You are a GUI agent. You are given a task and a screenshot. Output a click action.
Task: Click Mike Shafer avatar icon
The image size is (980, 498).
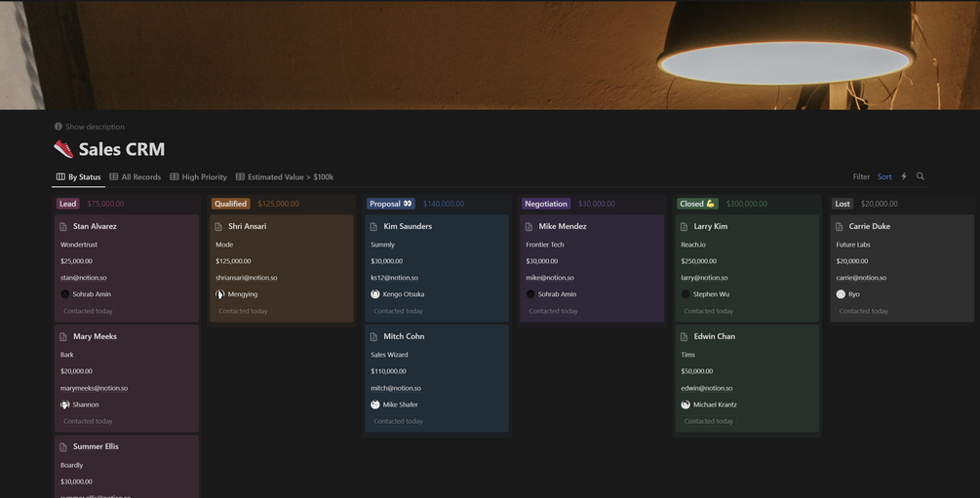click(375, 404)
